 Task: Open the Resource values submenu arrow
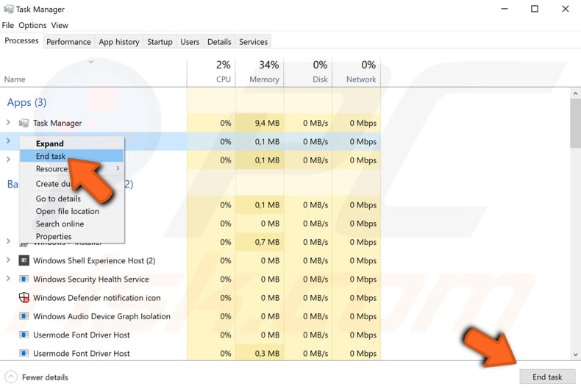point(118,168)
